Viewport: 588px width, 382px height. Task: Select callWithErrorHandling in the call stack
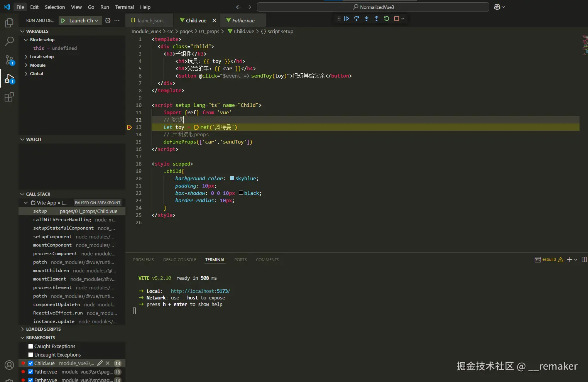(x=62, y=220)
